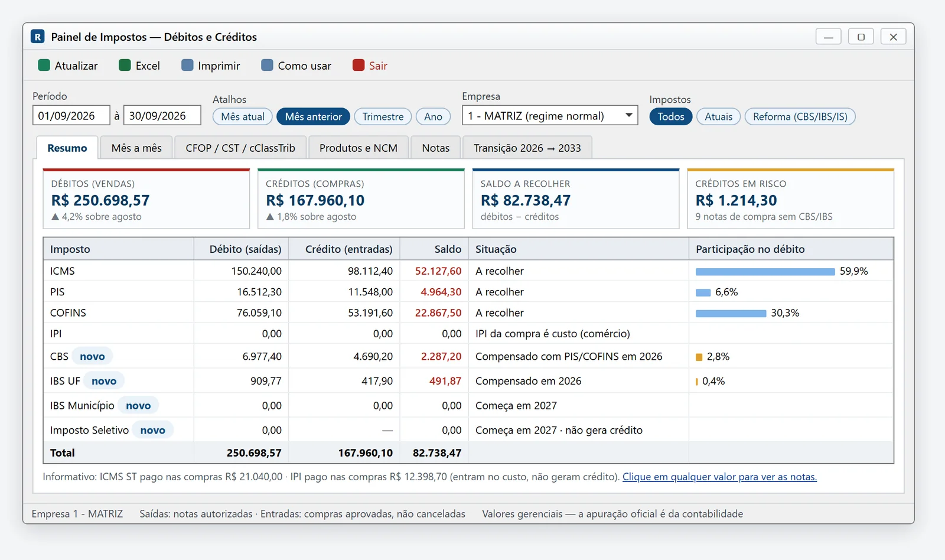The height and width of the screenshot is (560, 945).
Task: Click COFINS crédito value 53.191,60
Action: pyautogui.click(x=370, y=313)
